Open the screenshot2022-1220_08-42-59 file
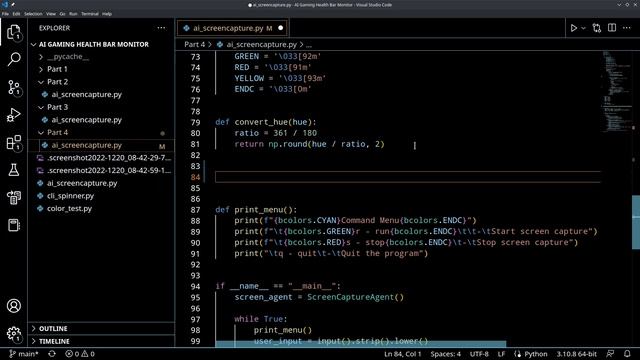640x360 pixels. 109,171
